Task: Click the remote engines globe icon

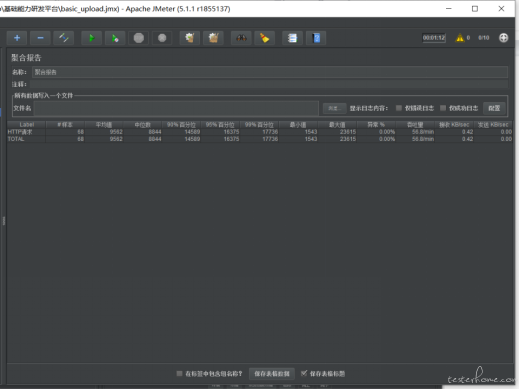Action: 503,38
